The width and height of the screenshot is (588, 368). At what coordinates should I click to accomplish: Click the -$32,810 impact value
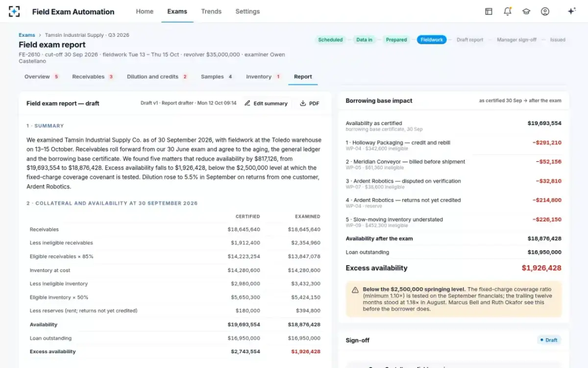coord(549,181)
